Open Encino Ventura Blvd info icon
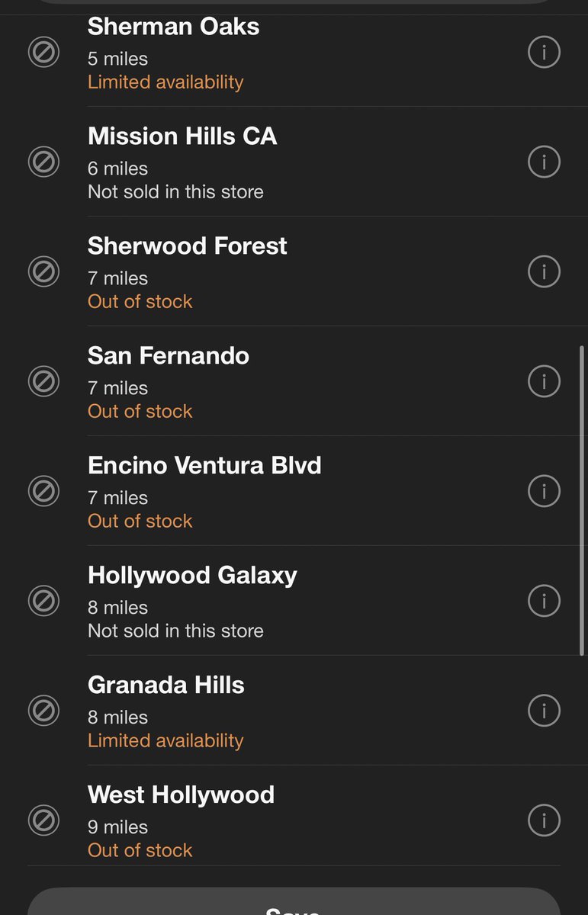This screenshot has width=588, height=915. 544,491
